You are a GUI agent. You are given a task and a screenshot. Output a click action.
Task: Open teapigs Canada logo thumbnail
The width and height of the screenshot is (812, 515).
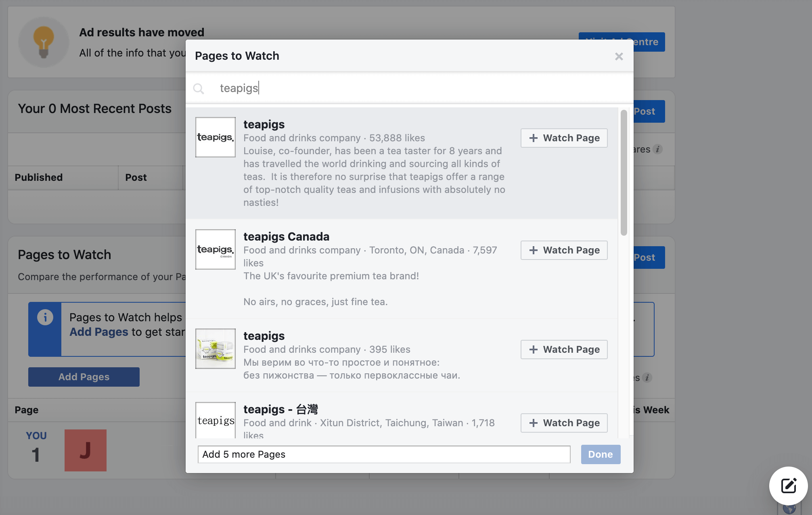(x=216, y=249)
